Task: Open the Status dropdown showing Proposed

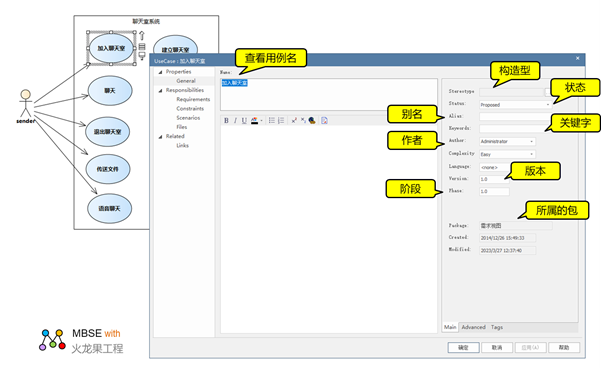Action: (516, 105)
